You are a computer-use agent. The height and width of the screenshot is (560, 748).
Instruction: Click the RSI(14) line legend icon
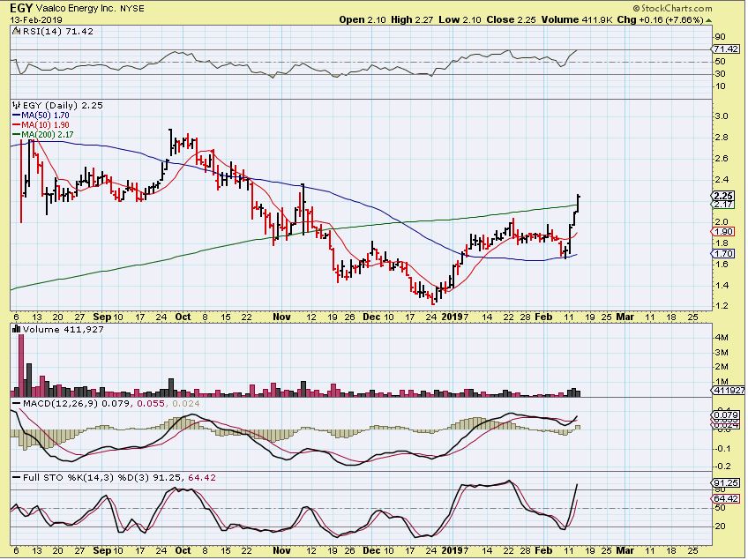point(16,32)
